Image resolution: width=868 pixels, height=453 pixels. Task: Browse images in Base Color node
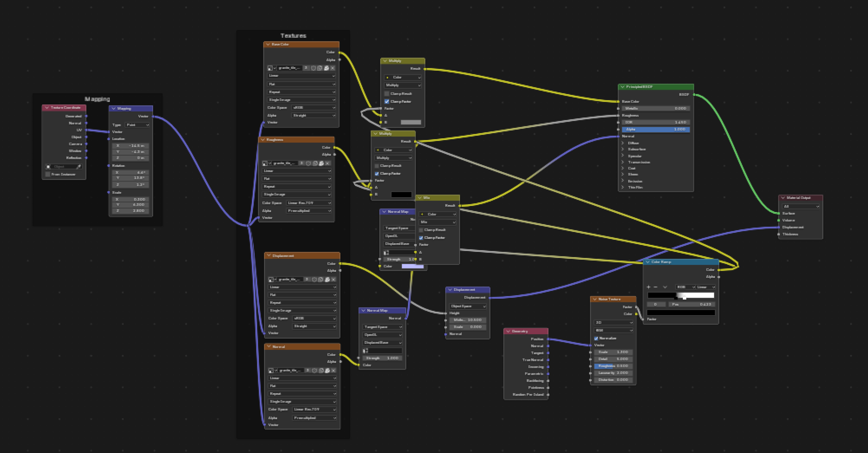pyautogui.click(x=272, y=68)
